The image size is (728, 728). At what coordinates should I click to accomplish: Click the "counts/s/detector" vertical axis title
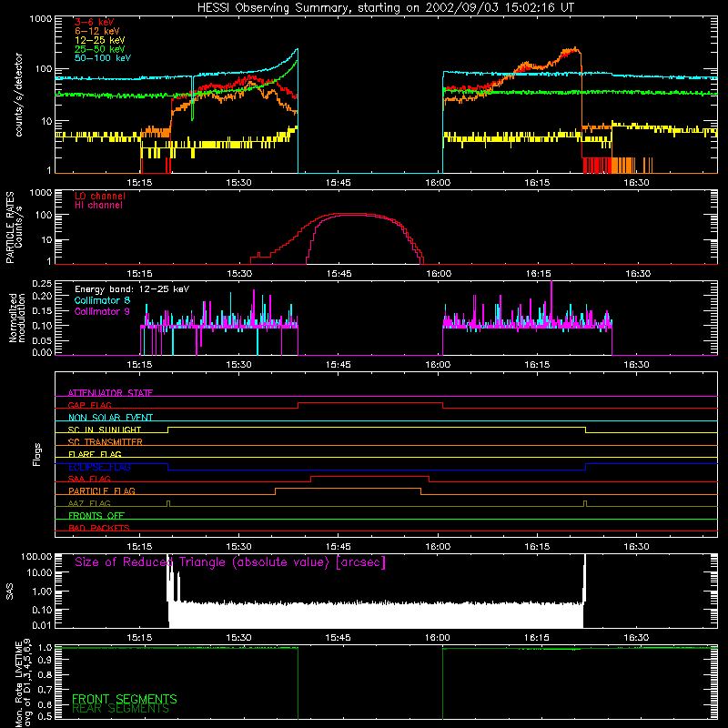tap(19, 95)
